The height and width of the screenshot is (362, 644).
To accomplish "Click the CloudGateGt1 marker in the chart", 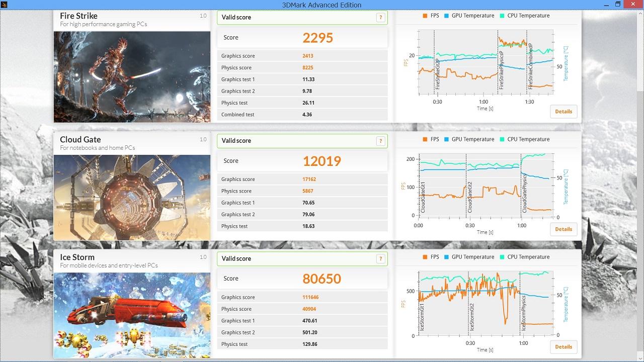I will [423, 197].
